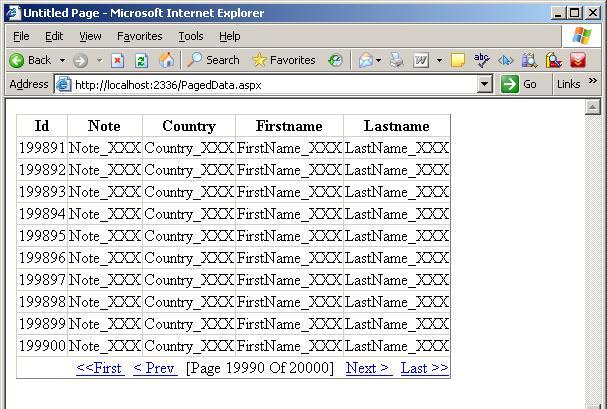This screenshot has height=409, width=607.
Task: Click the red chevron icon in toolbar
Action: click(x=578, y=60)
